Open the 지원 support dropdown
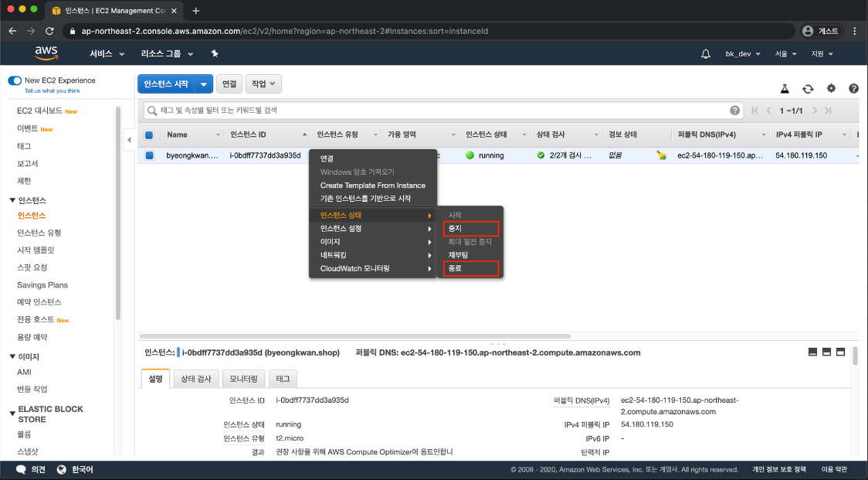This screenshot has height=480, width=868. pyautogui.click(x=822, y=54)
